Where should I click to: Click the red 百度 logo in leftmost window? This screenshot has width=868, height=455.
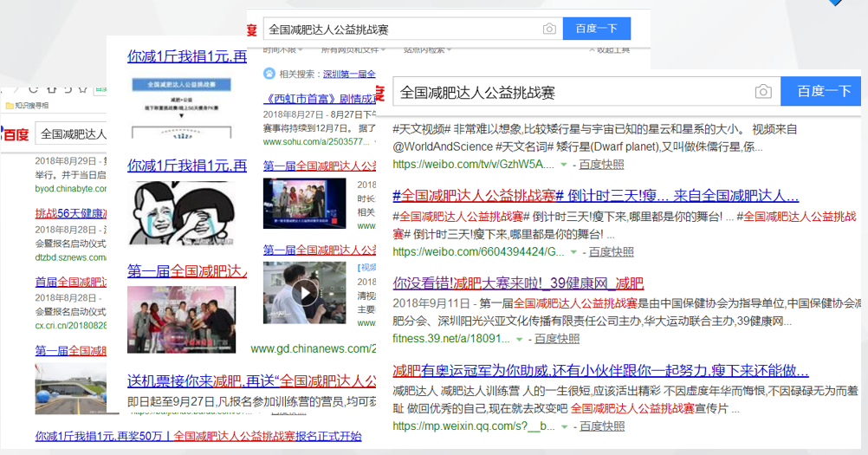[x=16, y=134]
